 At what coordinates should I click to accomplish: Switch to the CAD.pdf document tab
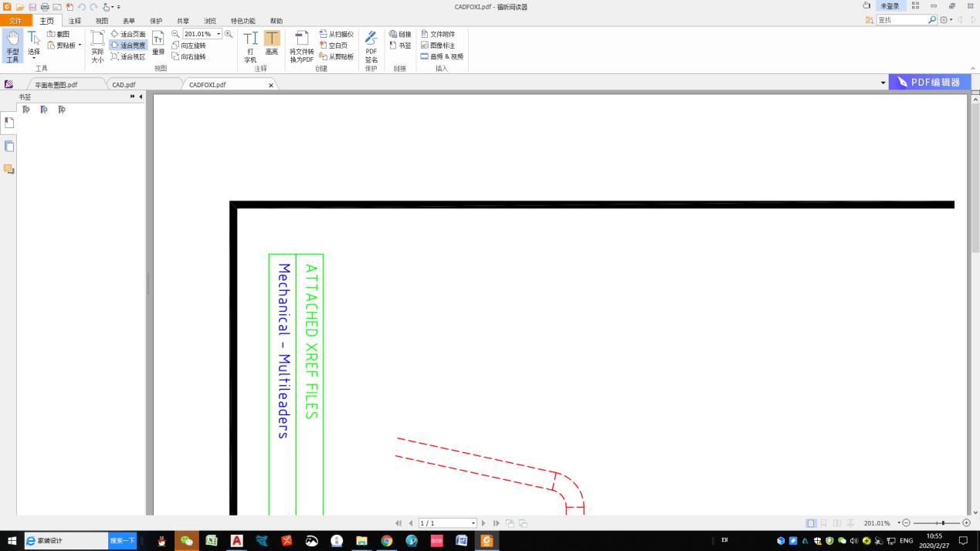coord(124,85)
